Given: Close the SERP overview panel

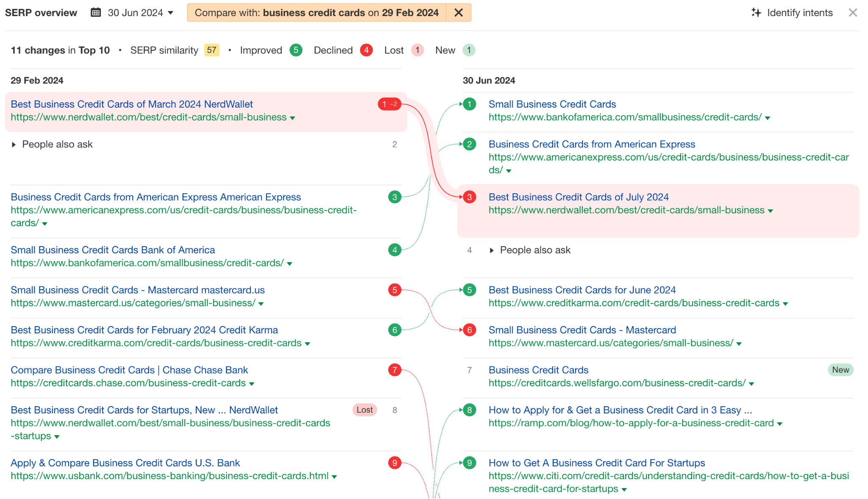Looking at the screenshot, I should (854, 12).
